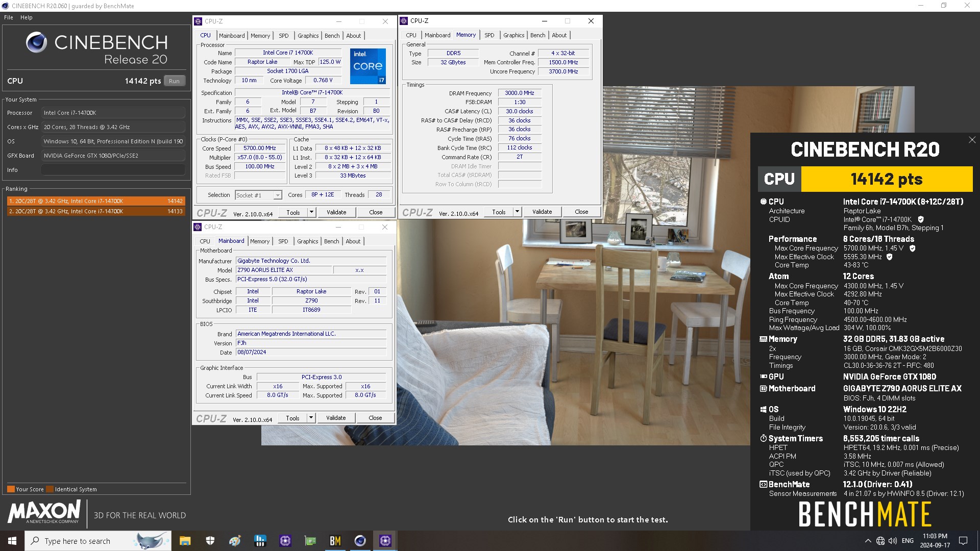Switch to BenchMate via BM taskbar icon
Image resolution: width=980 pixels, height=551 pixels.
point(335,541)
